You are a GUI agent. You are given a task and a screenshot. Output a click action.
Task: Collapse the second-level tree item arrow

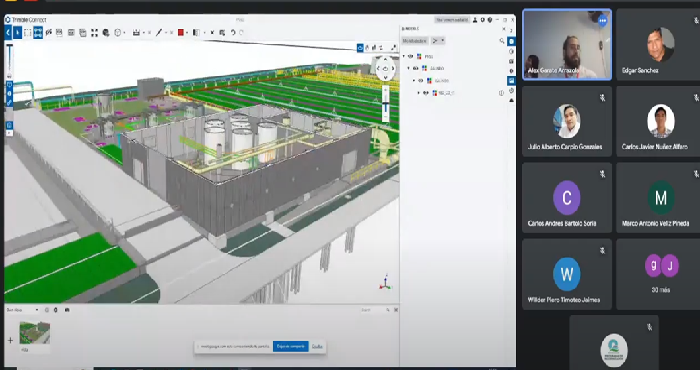click(x=408, y=68)
